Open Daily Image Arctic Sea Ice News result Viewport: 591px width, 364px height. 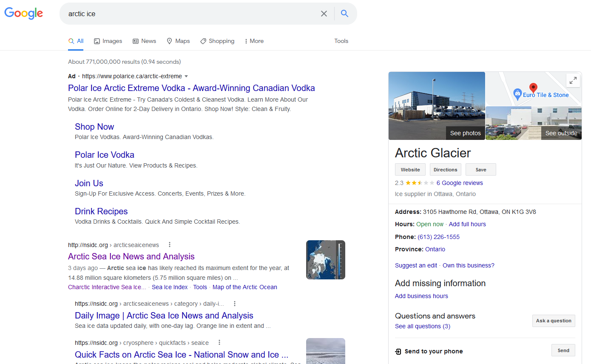pyautogui.click(x=164, y=316)
